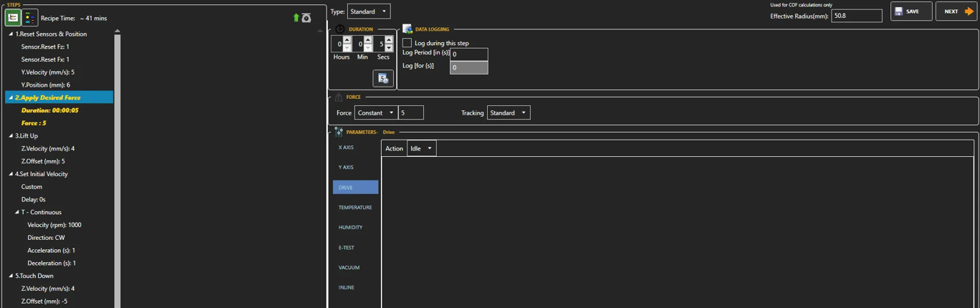Select the Y AXIS parameter tab
The height and width of the screenshot is (308, 980).
point(355,168)
